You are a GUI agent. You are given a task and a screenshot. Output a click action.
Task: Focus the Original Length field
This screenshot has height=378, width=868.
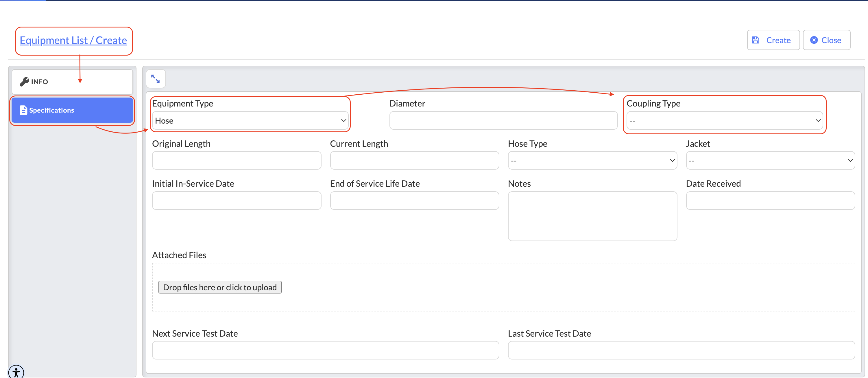click(x=237, y=161)
